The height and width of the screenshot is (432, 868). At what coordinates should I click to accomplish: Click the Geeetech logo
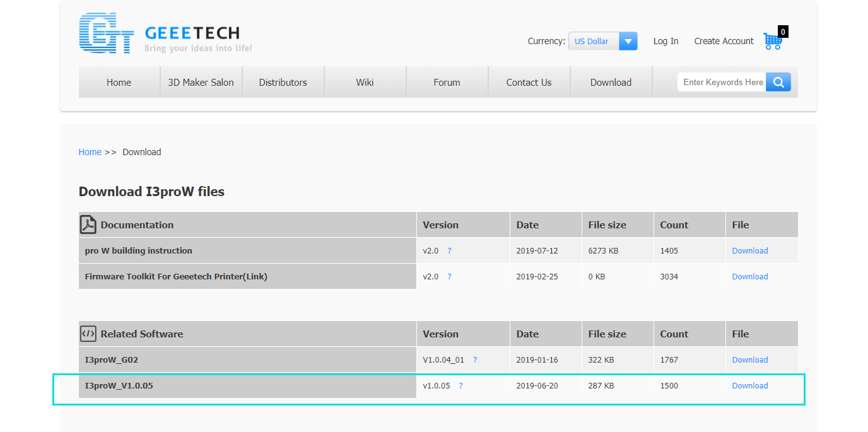[x=165, y=33]
